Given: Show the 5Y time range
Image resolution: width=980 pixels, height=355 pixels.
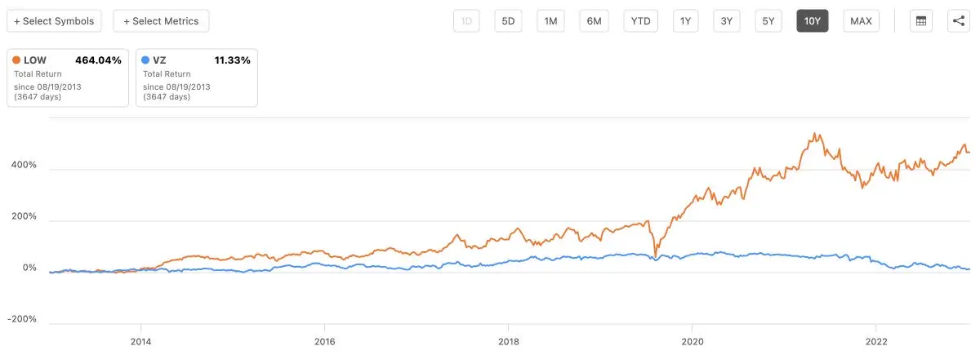Looking at the screenshot, I should coord(768,21).
